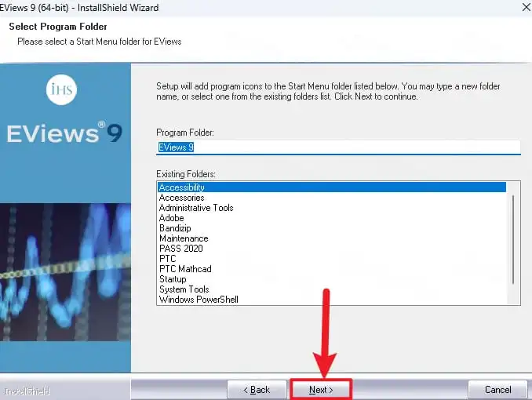Viewport: 532px width, 400px height.
Task: Pick the Windows PowerShell folder
Action: click(x=332, y=300)
